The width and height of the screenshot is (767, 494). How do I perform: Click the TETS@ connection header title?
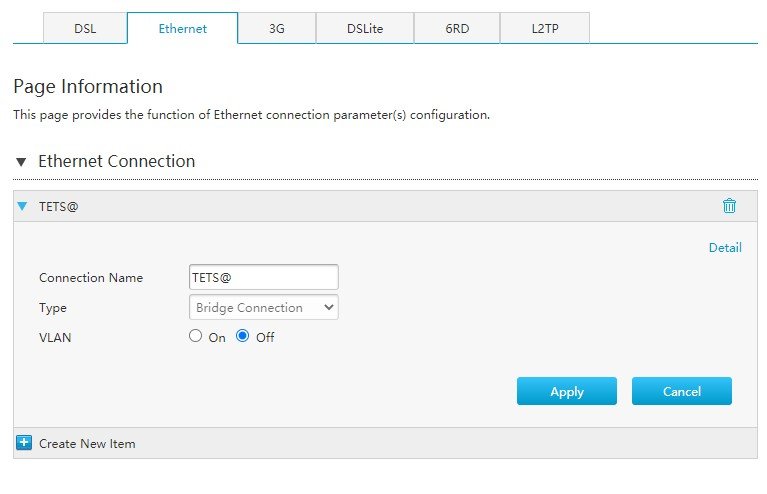[x=59, y=206]
